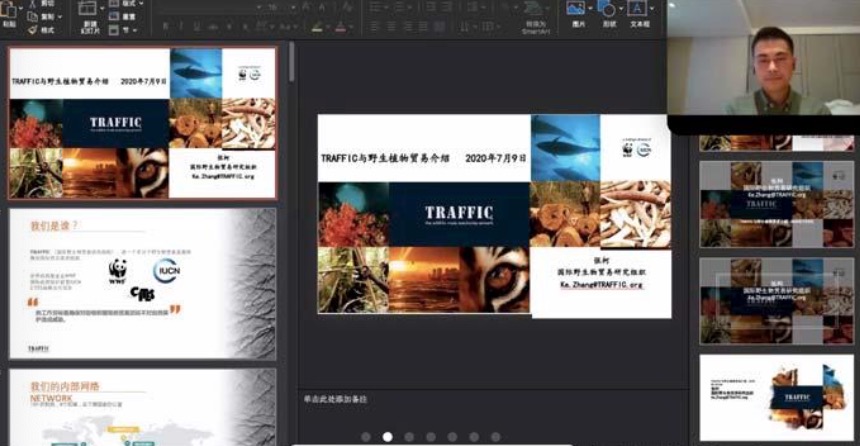Open the Text Box dropdown arrow
This screenshot has height=446, width=860.
click(652, 9)
